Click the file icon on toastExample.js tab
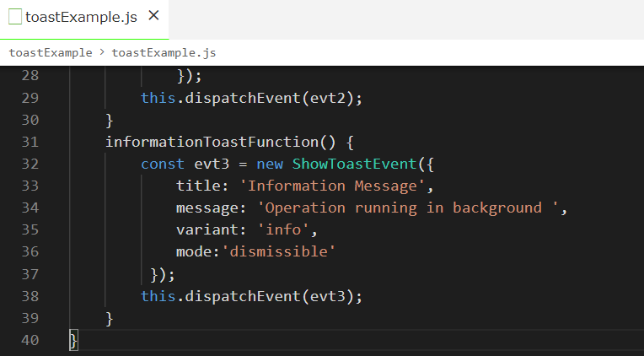This screenshot has width=644, height=356. click(x=15, y=17)
